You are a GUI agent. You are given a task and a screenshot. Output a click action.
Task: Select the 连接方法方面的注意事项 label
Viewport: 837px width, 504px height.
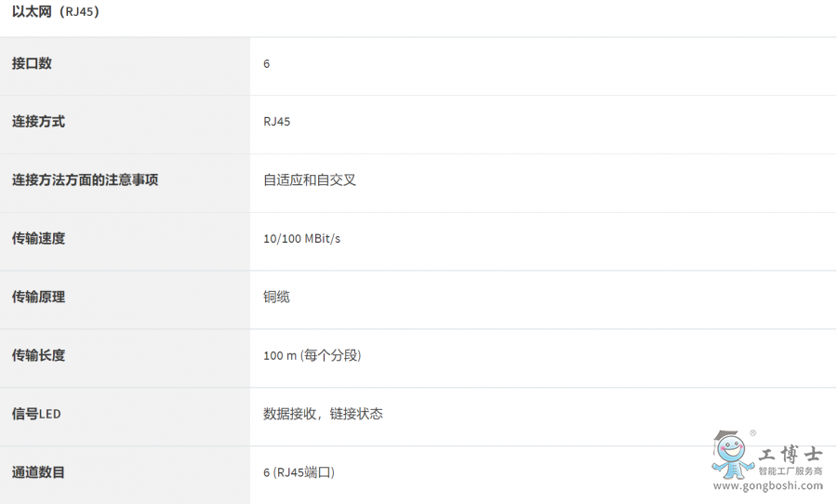(x=85, y=179)
